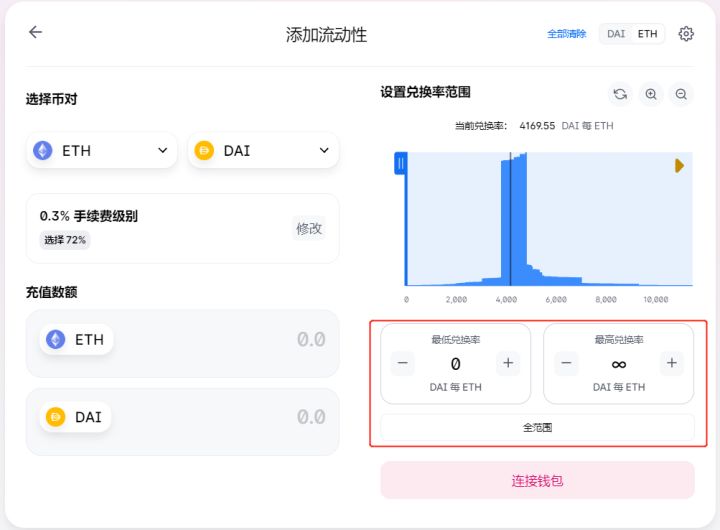The image size is (720, 530).
Task: Select ETH token button in deposit section
Action: (x=76, y=339)
